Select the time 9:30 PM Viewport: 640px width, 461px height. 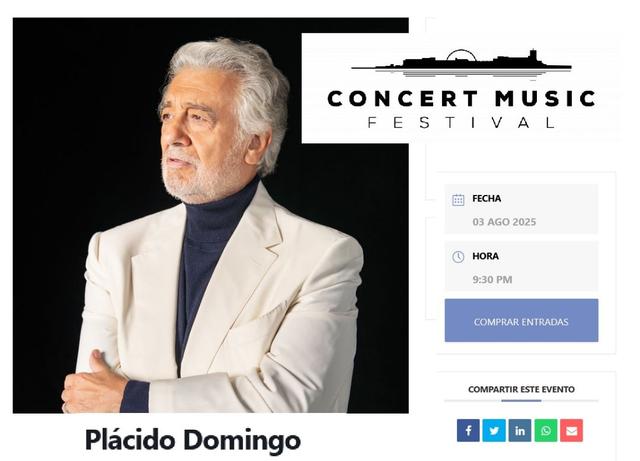pyautogui.click(x=492, y=279)
